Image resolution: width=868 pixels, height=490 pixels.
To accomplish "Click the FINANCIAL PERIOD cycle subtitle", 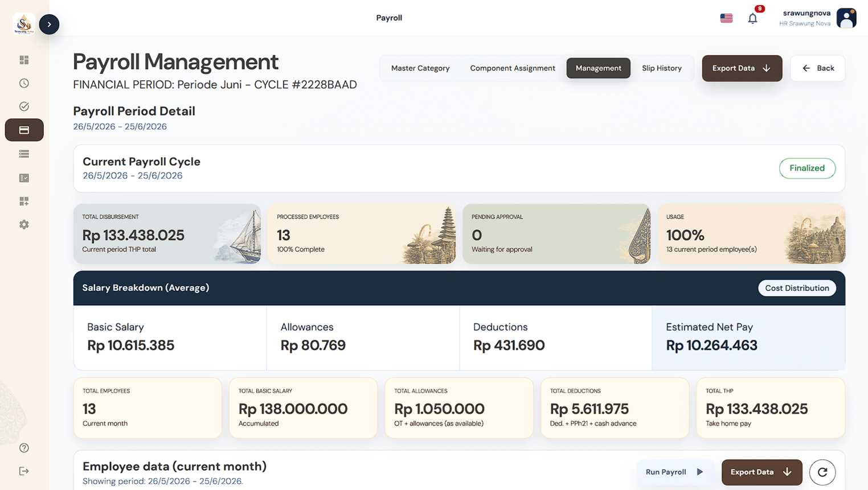I will pyautogui.click(x=215, y=85).
